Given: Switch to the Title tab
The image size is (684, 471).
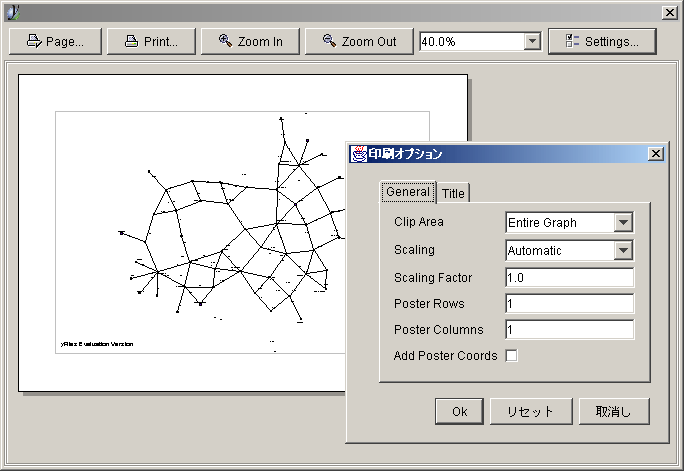Looking at the screenshot, I should point(453,193).
